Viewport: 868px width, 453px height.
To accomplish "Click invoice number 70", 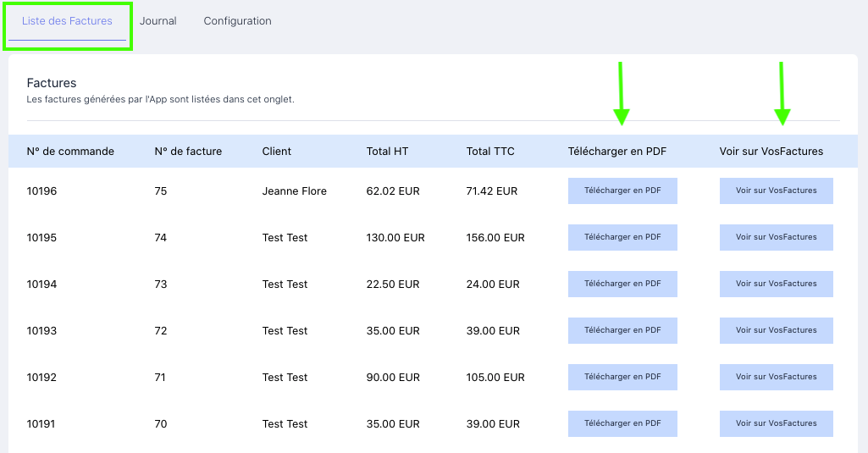I will (x=161, y=423).
